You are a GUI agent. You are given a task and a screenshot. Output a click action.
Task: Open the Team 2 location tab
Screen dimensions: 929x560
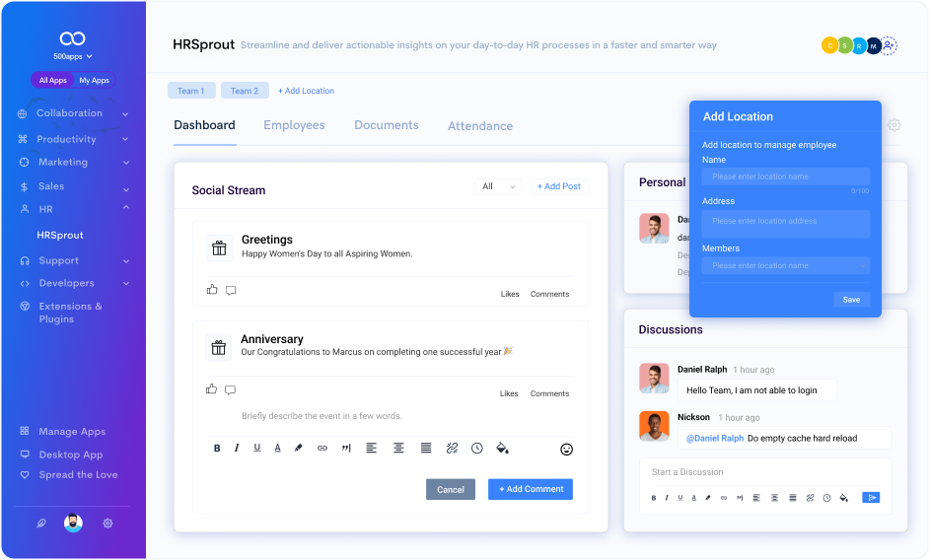[245, 91]
